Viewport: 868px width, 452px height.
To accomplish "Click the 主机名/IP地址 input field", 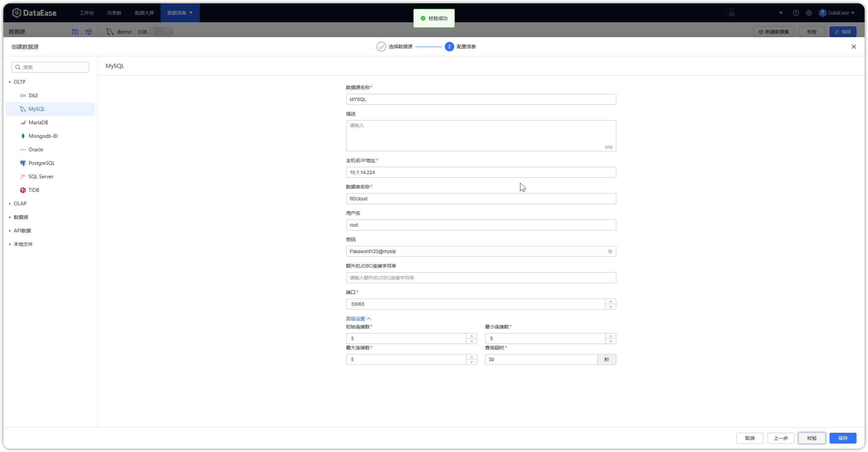I will (481, 172).
